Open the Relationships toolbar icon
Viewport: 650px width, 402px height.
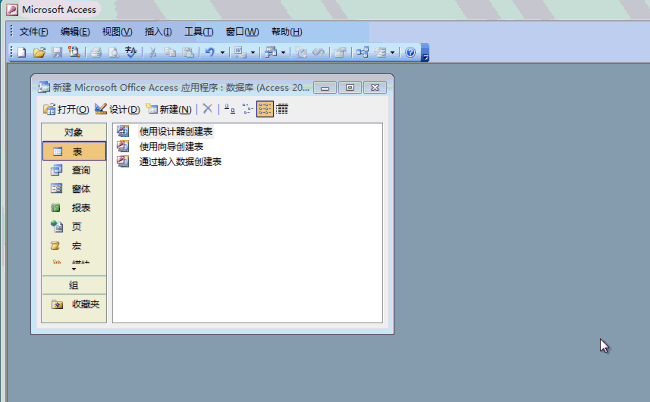362,53
